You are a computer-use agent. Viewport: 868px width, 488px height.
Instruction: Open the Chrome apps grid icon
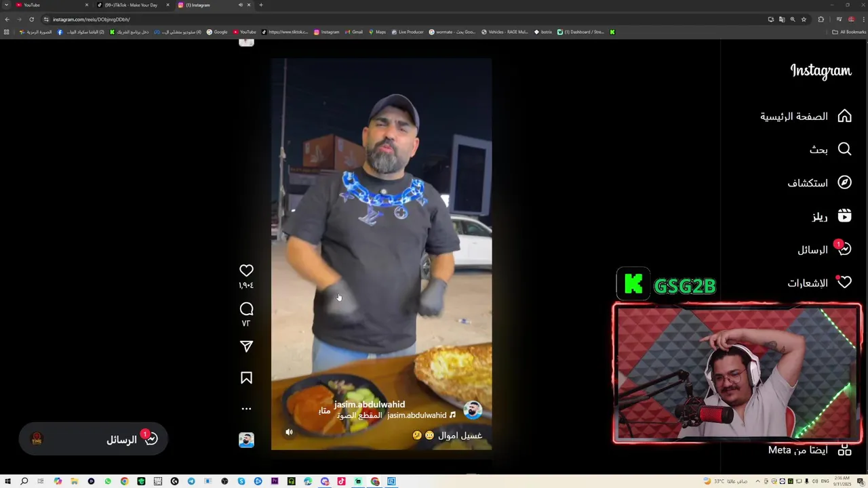[x=7, y=32]
